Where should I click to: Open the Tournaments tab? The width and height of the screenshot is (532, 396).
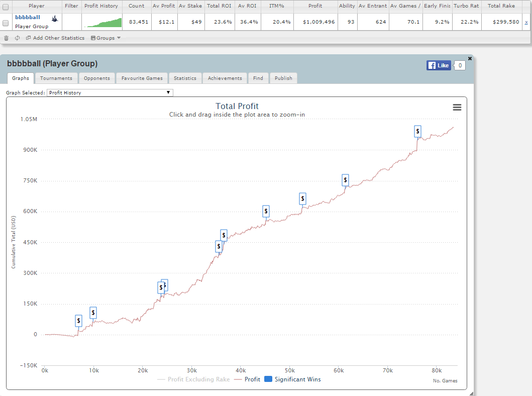pos(56,78)
